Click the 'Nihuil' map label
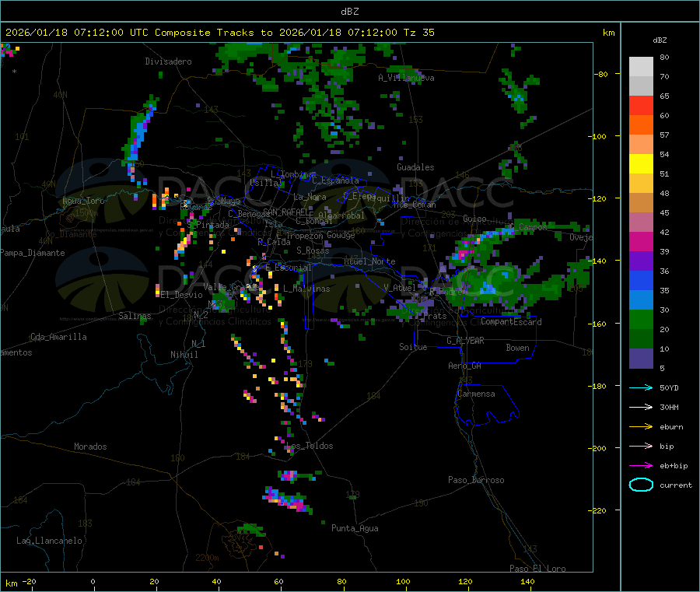Image resolution: width=700 pixels, height=592 pixels. coord(184,355)
